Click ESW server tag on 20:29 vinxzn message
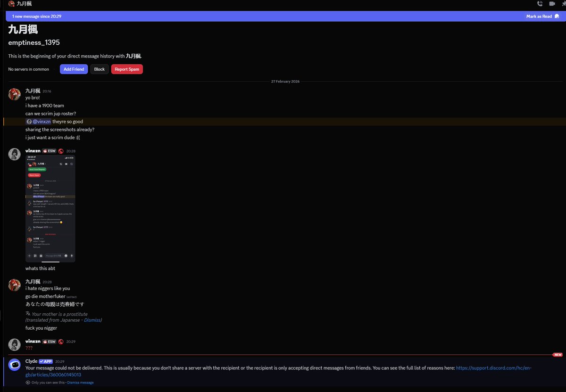 pyautogui.click(x=49, y=342)
